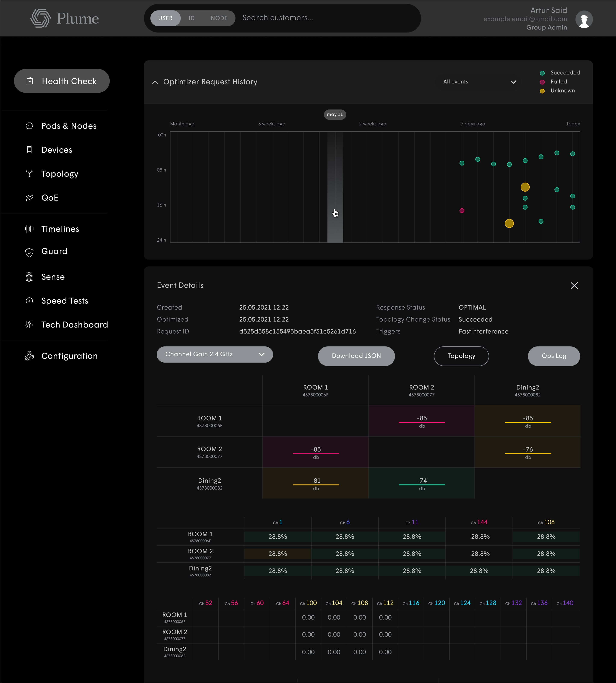Click the Ch 140 column header

565,603
